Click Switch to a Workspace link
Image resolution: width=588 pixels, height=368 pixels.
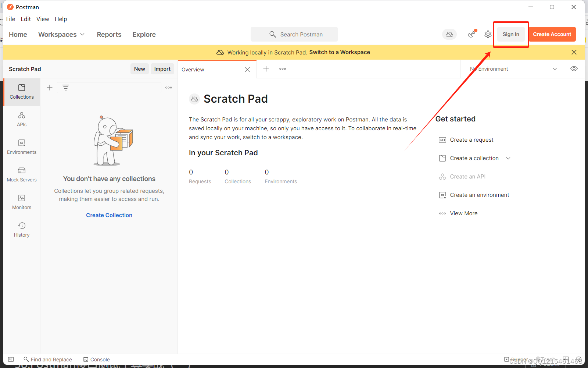point(340,52)
